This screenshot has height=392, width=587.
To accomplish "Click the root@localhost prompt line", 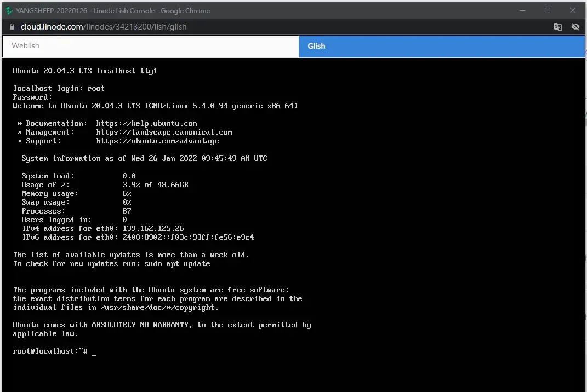I will (55, 351).
